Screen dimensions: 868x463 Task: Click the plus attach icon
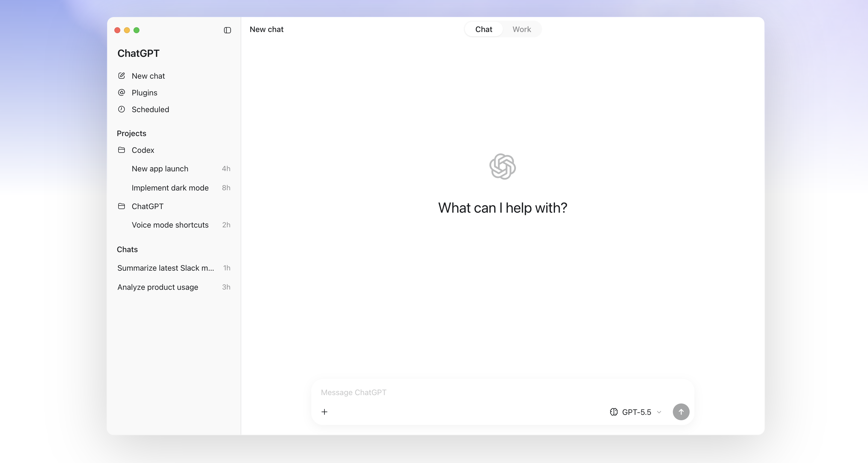click(x=324, y=412)
